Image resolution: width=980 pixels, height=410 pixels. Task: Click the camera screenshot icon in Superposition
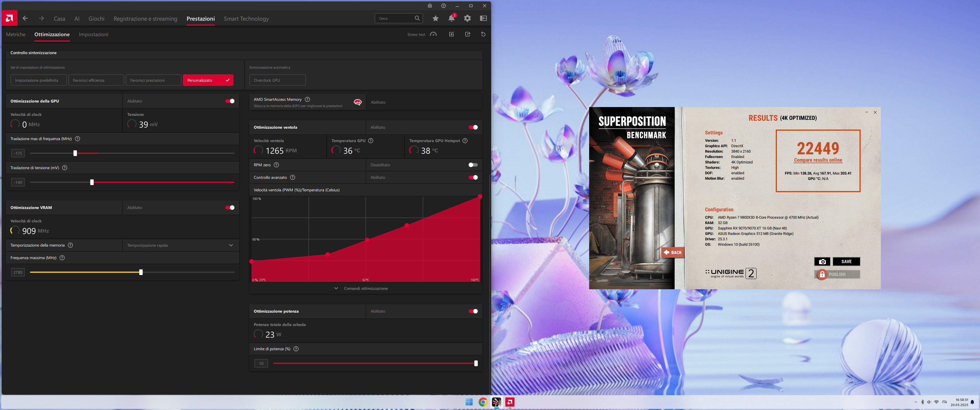[822, 262]
